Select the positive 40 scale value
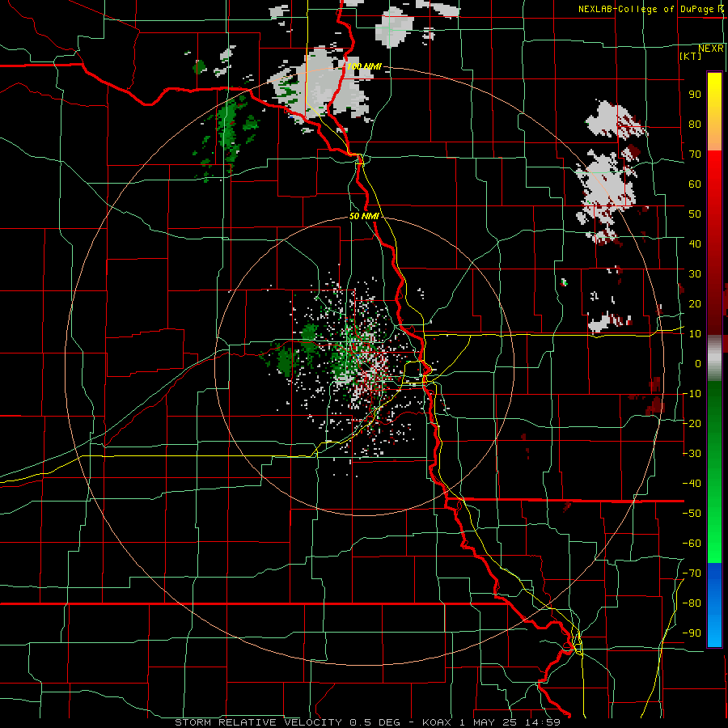 695,244
